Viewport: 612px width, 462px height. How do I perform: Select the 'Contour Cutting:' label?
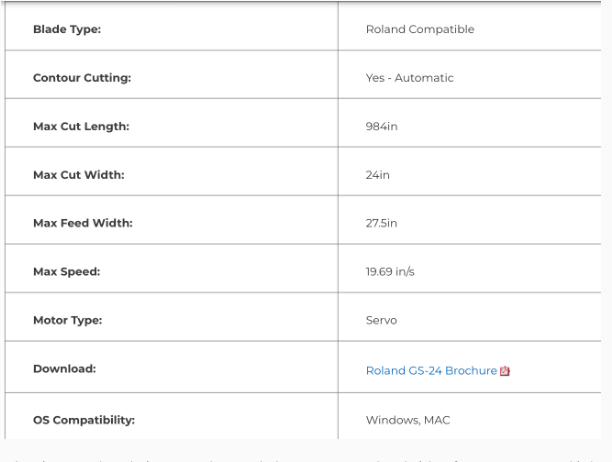(82, 78)
